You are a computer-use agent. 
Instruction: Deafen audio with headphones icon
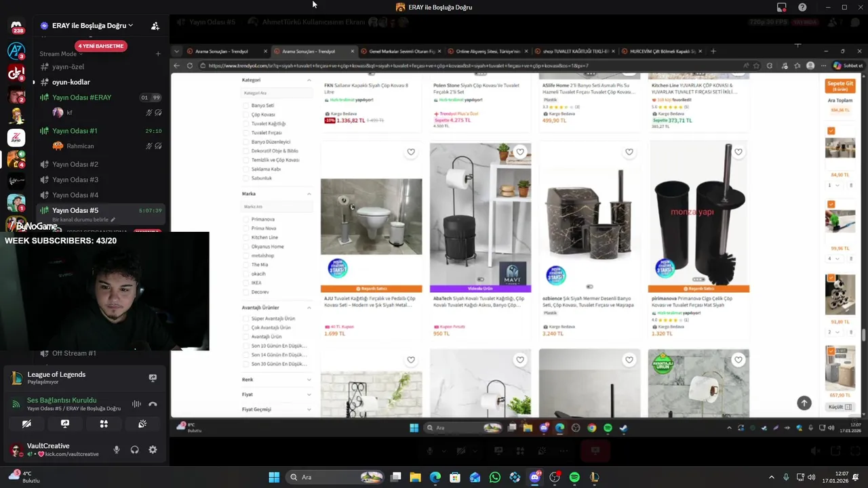click(x=134, y=449)
